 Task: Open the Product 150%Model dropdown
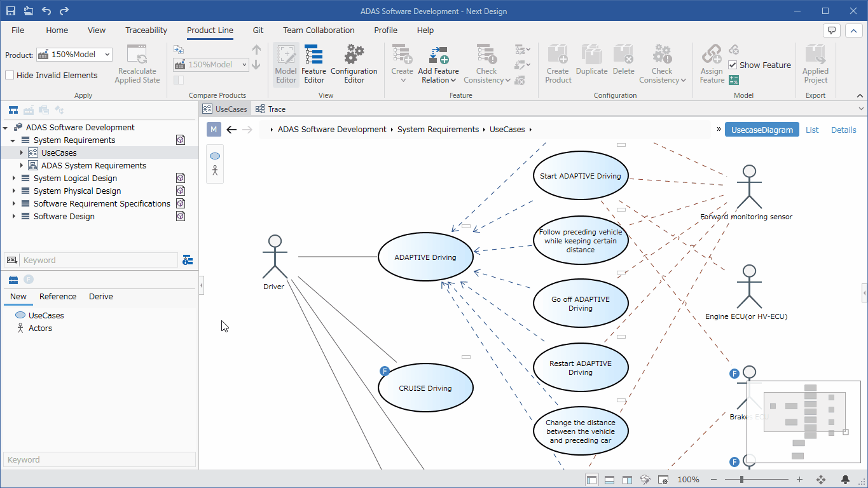click(x=74, y=55)
